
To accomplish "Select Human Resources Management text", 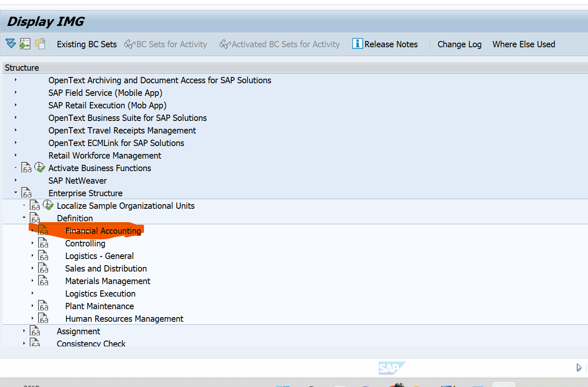I will 124,319.
